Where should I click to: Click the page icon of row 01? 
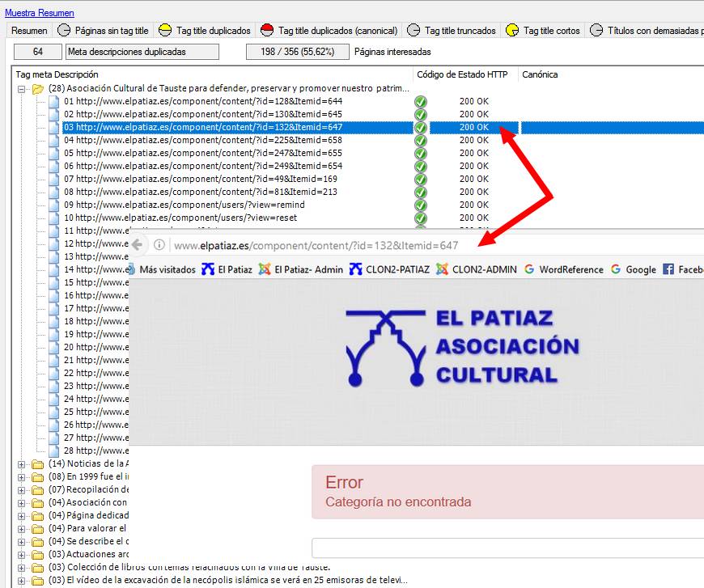[54, 101]
